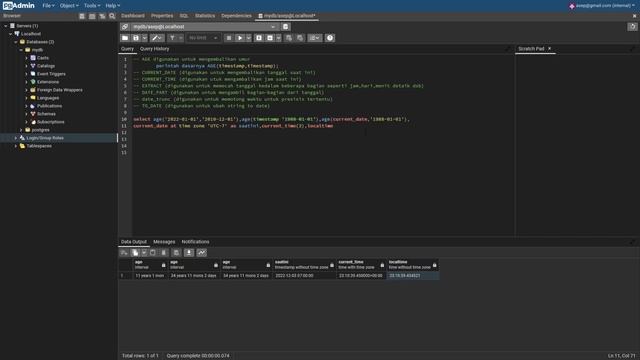Image resolution: width=640 pixels, height=360 pixels.
Task: Open the edit pencil dropdown
Action: pos(157,38)
